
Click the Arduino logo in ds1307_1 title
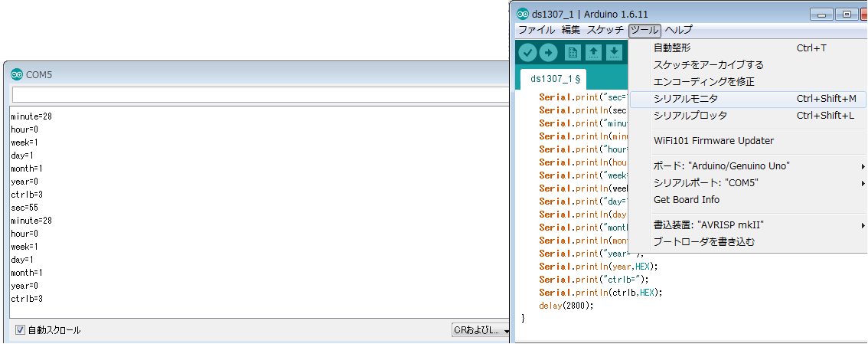click(522, 14)
